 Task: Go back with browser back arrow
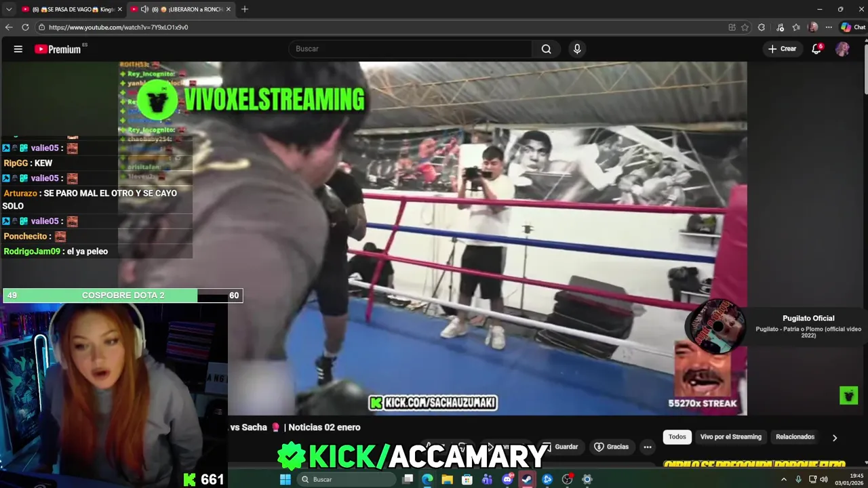[9, 27]
